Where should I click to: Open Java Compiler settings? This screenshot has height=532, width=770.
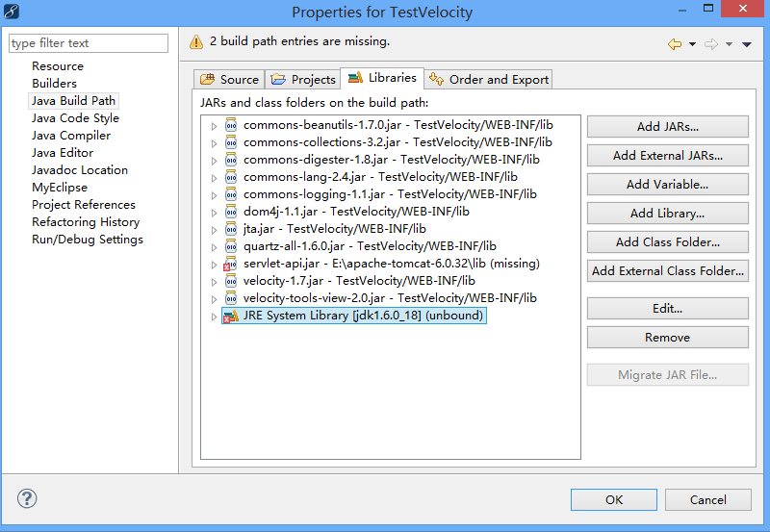70,136
